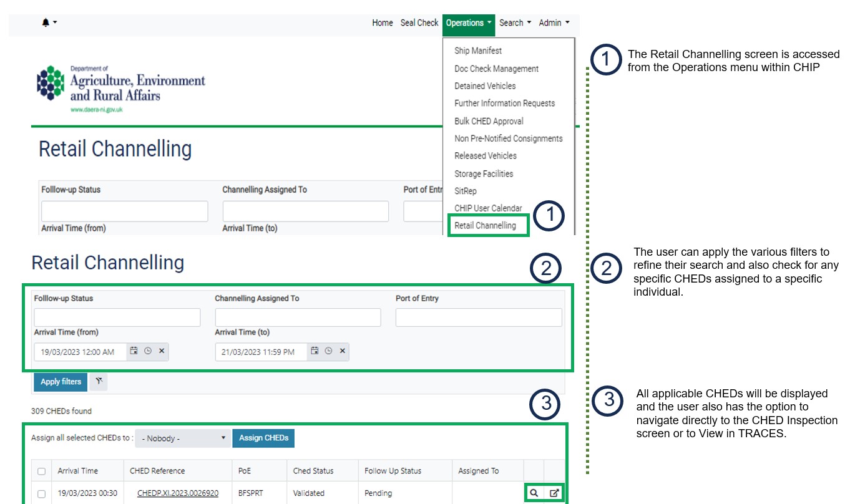Open the CHEDP.XI.2023.0026920 reference link
The width and height of the screenshot is (845, 504).
[178, 493]
